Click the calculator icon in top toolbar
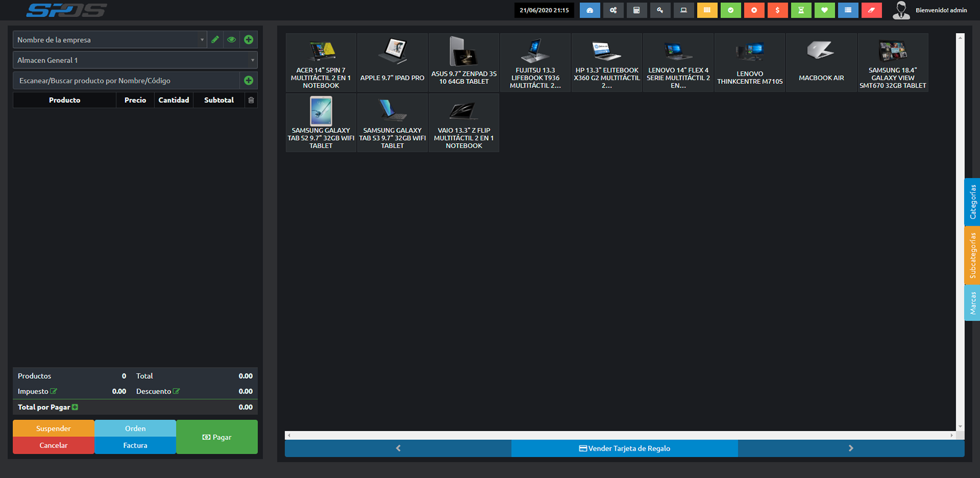 pos(636,10)
